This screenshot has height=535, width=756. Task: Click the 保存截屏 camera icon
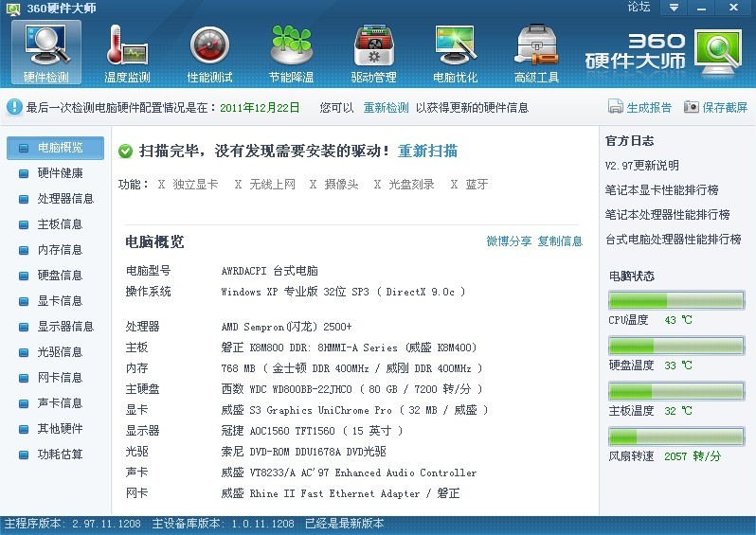pyautogui.click(x=691, y=106)
